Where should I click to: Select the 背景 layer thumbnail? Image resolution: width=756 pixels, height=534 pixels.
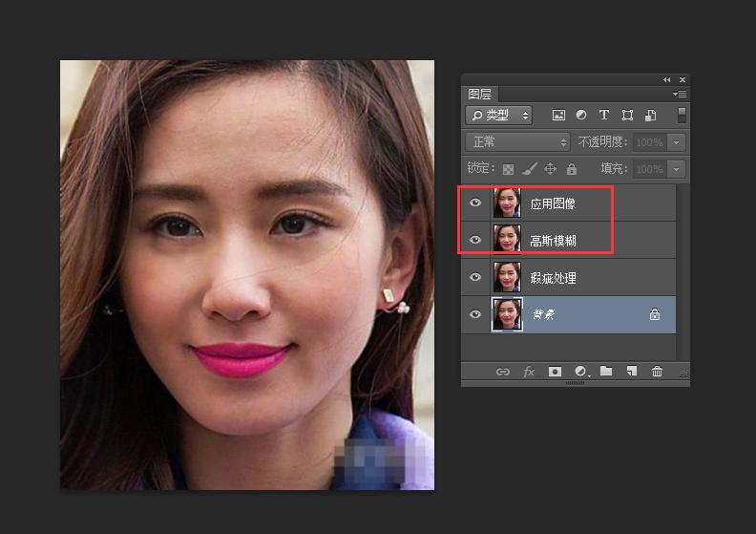coord(507,314)
